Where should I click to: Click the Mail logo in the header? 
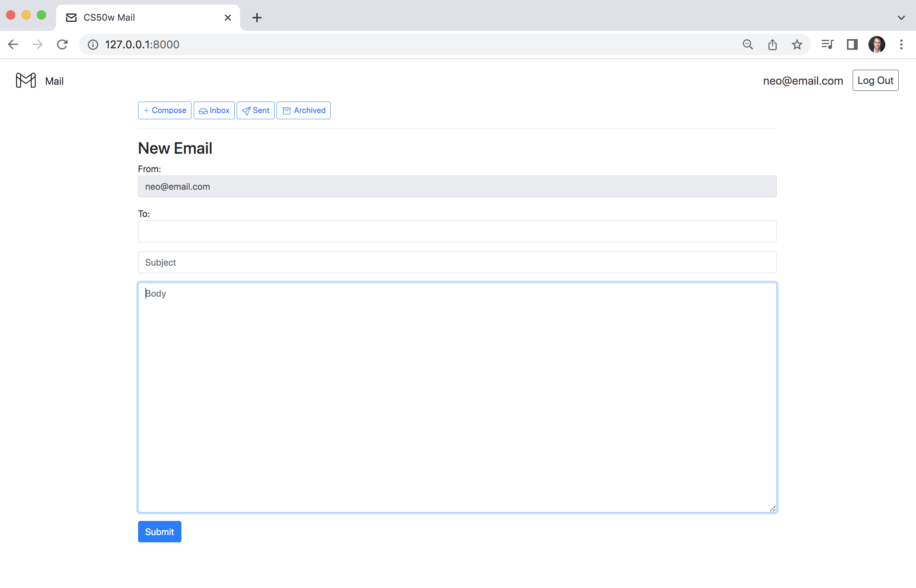25,80
